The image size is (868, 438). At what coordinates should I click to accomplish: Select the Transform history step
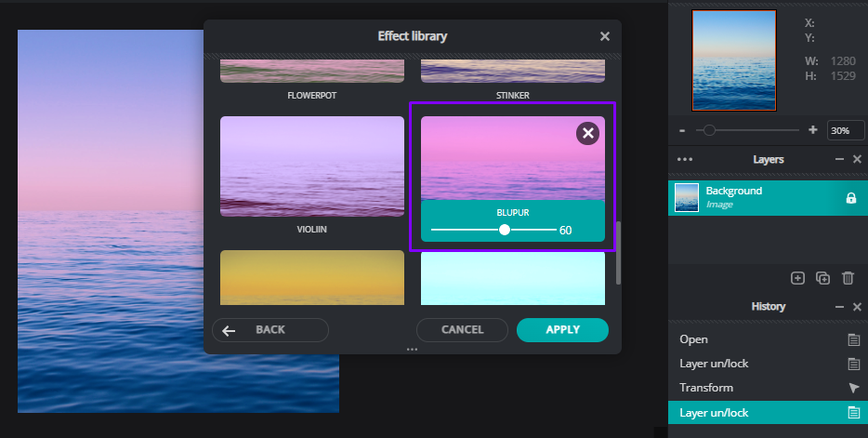[x=768, y=388]
